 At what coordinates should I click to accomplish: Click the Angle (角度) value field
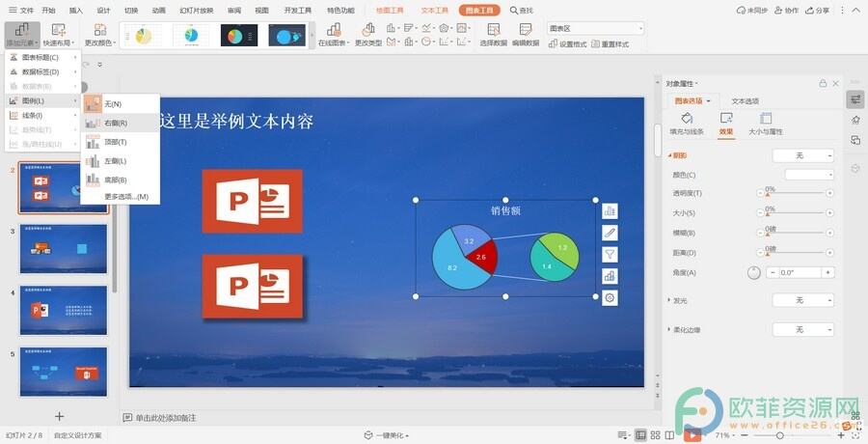click(800, 273)
